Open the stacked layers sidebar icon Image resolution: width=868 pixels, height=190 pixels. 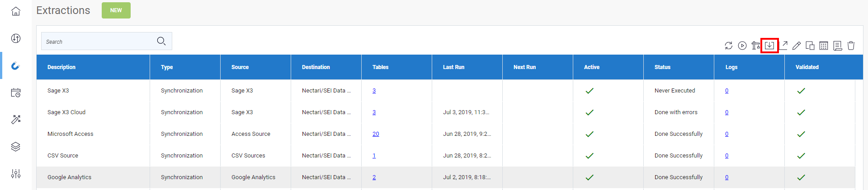(x=16, y=147)
